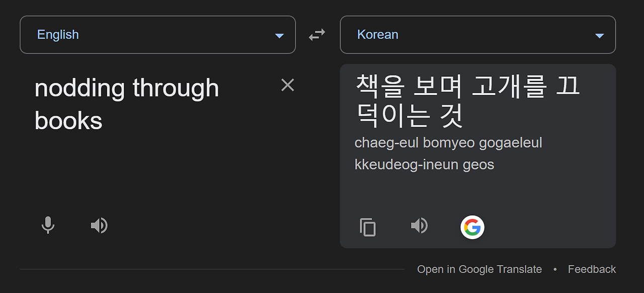Open the English source language dropdown
This screenshot has width=644, height=293.
(157, 34)
